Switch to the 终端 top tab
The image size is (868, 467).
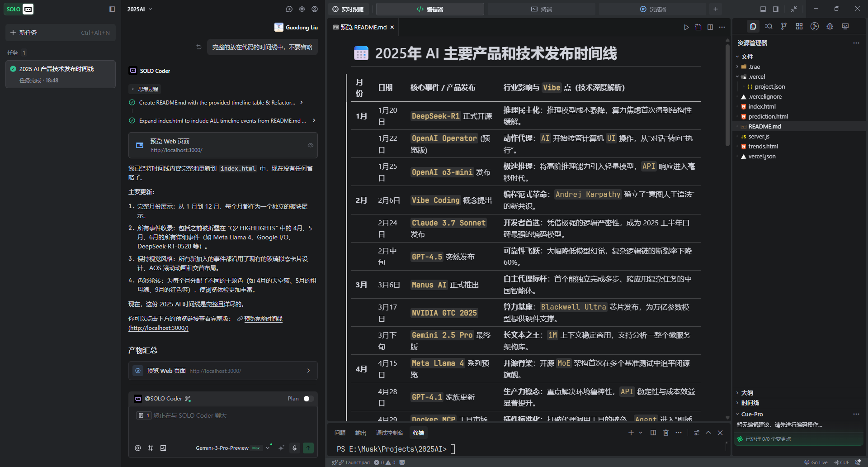tap(541, 9)
